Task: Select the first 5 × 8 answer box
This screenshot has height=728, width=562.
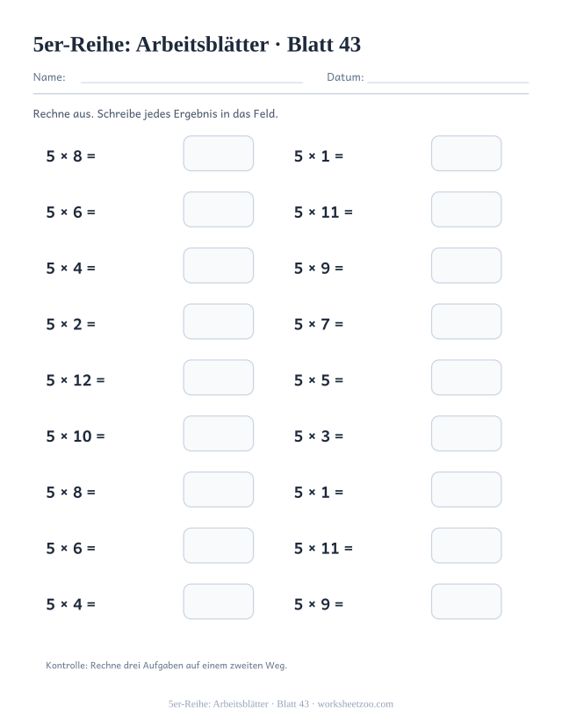Action: (x=219, y=153)
